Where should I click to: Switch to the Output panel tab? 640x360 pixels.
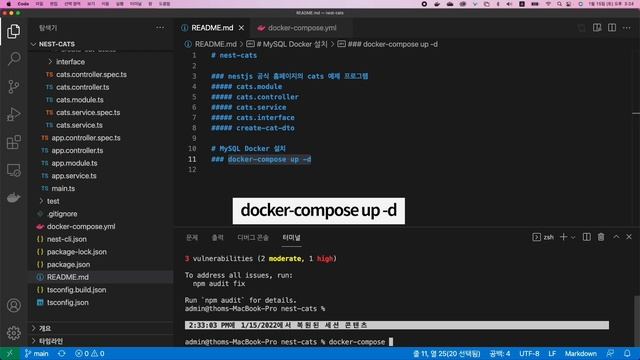(x=218, y=238)
